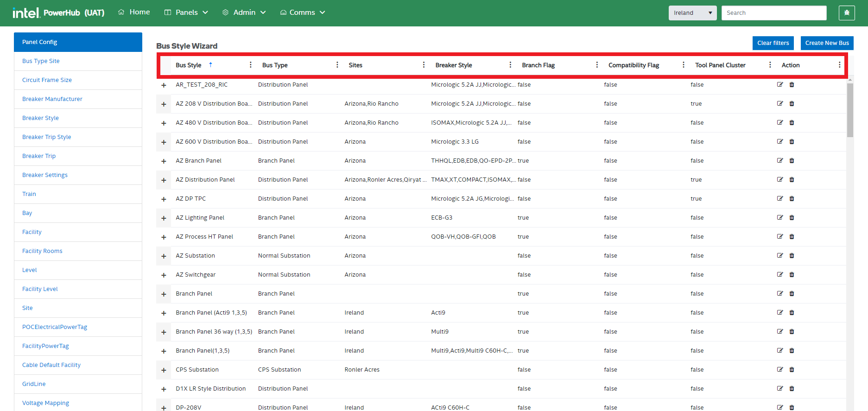Expand AZ Lighting Panel row details
This screenshot has height=411, width=868.
click(164, 218)
